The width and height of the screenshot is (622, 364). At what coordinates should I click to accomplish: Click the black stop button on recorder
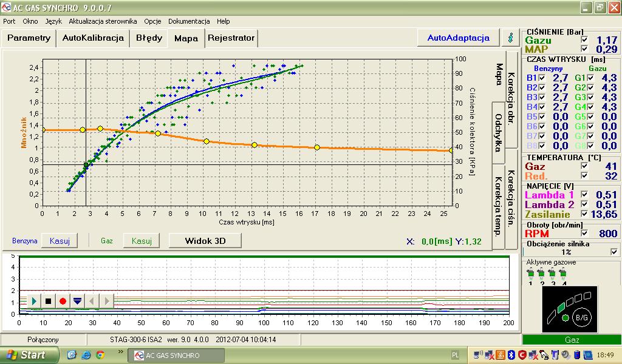point(49,301)
